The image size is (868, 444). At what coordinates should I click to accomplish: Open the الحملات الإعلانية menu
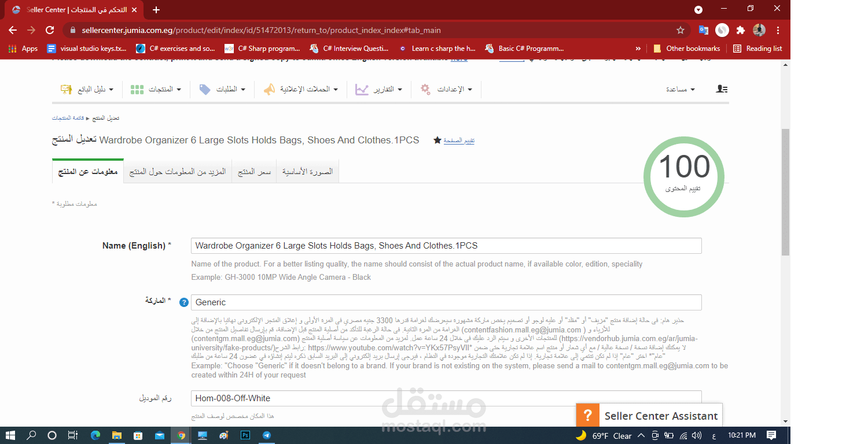coord(300,90)
